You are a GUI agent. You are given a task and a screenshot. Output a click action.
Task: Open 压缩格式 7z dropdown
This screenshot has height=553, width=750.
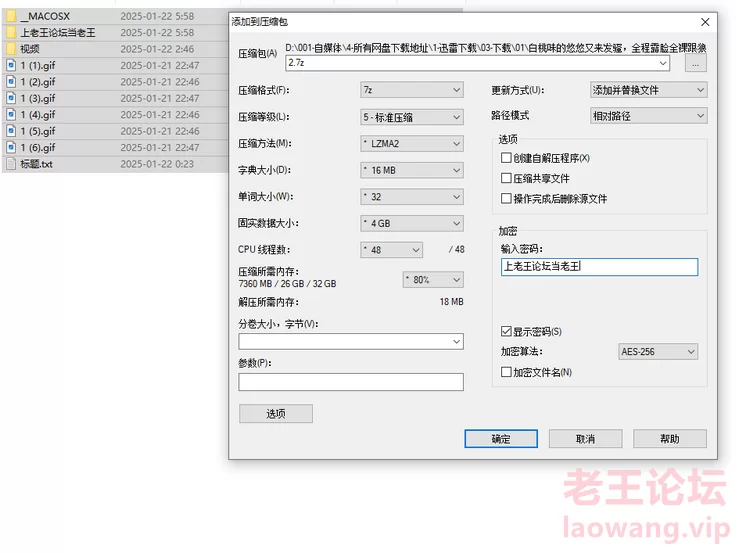click(x=412, y=90)
